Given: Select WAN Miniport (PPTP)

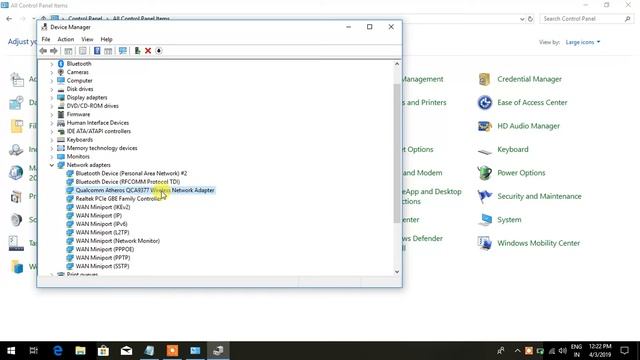Looking at the screenshot, I should (103, 258).
